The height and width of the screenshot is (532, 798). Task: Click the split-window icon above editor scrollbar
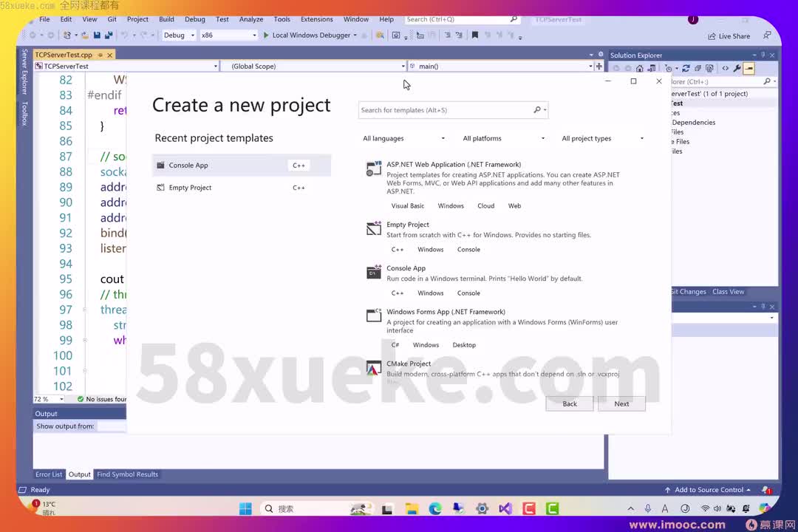[x=599, y=66]
